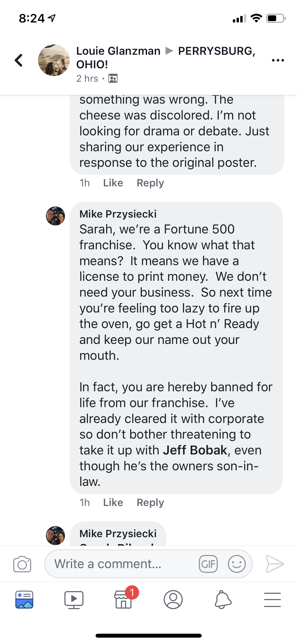Like Mike Przysiecki's Fortune 500 comment
Viewport: 297px width, 644px height.
113,503
